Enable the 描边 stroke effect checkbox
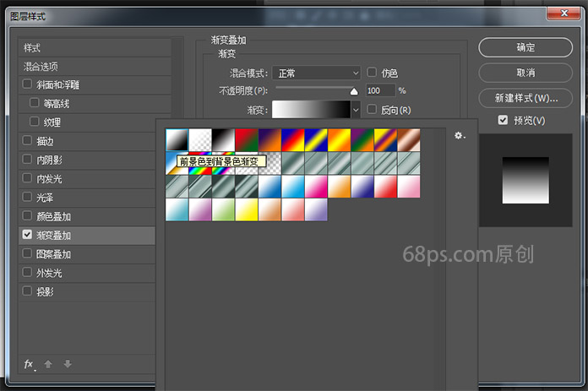The width and height of the screenshot is (588, 391). pos(28,140)
